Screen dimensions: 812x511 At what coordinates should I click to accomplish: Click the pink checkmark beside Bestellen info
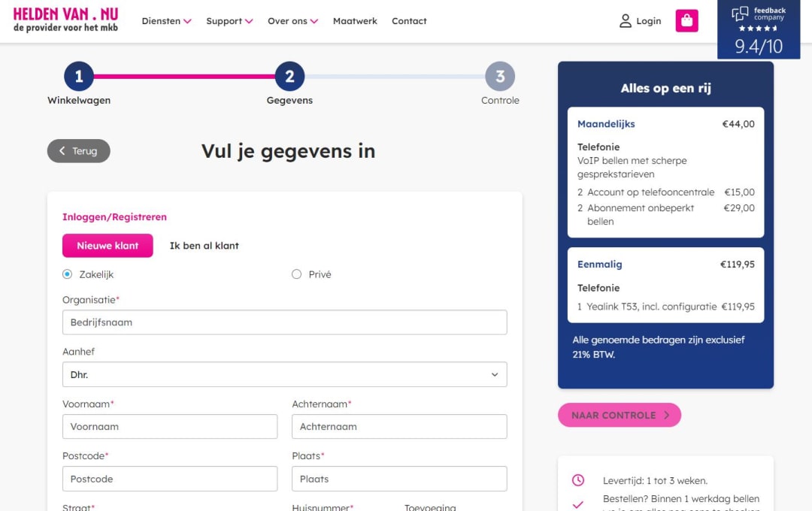tap(577, 503)
